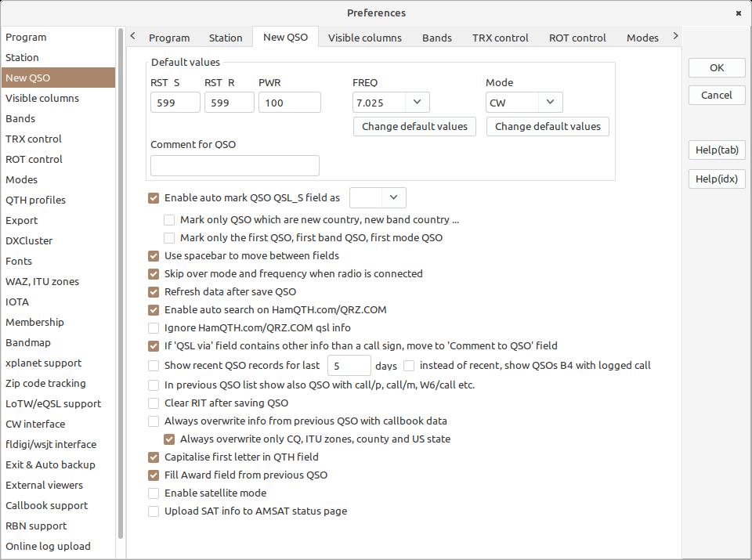
Task: Open the Help(idx) index
Action: click(x=717, y=179)
